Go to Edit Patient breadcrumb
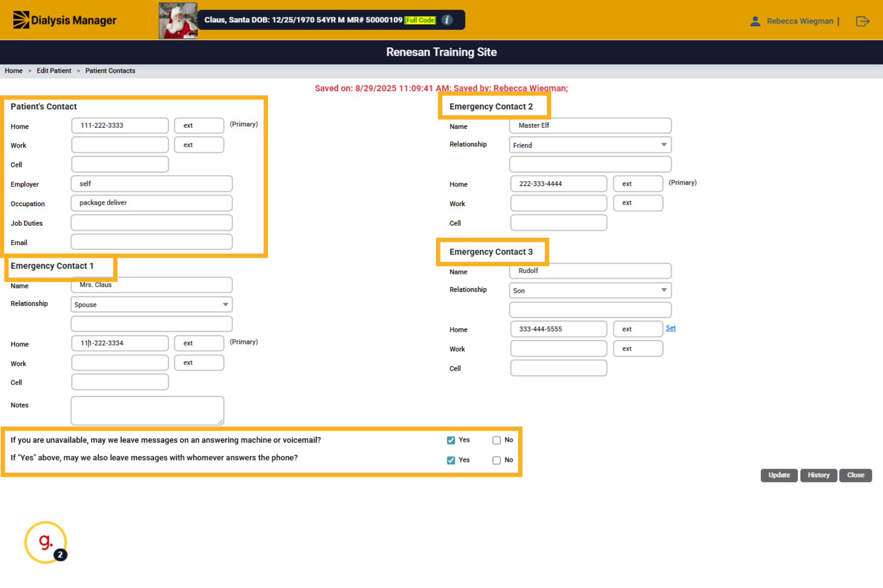This screenshot has width=883, height=588. point(54,71)
